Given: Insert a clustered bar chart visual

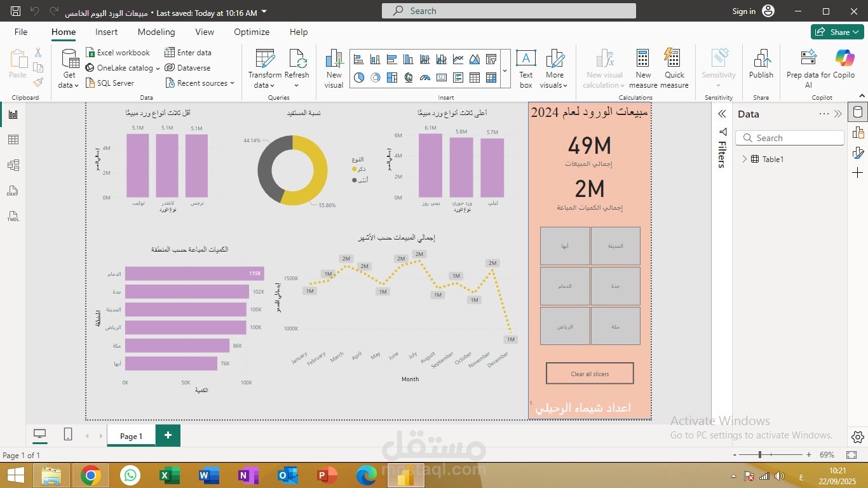Looking at the screenshot, I should pos(392,59).
